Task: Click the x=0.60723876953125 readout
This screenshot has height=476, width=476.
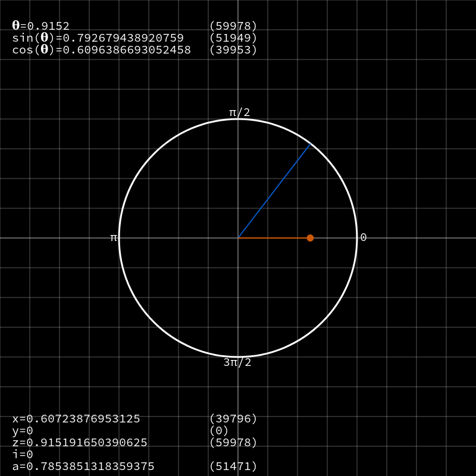Action: pos(76,419)
